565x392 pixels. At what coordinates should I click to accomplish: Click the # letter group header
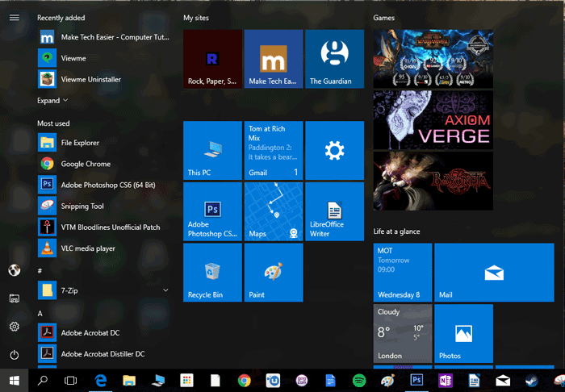pos(40,271)
